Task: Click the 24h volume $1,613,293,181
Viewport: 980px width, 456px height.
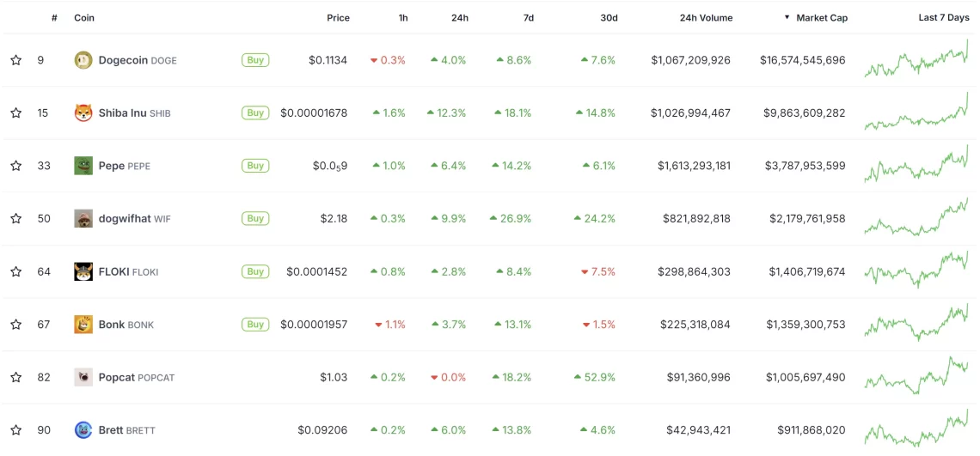Action: (694, 166)
